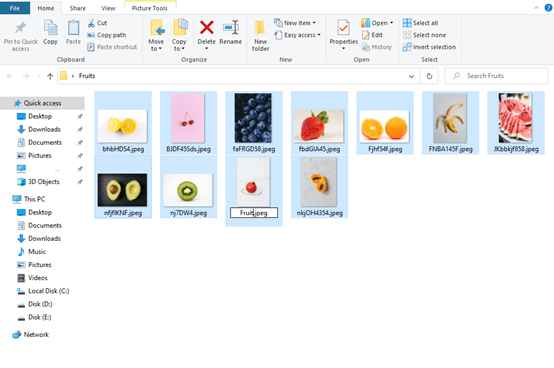Click Copy path in ribbon

107,35
